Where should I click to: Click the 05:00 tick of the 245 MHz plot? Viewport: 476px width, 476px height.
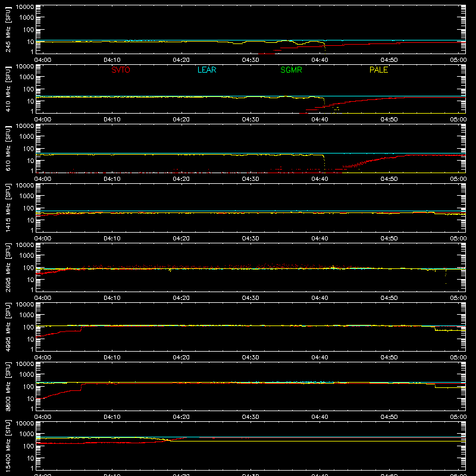click(x=458, y=60)
